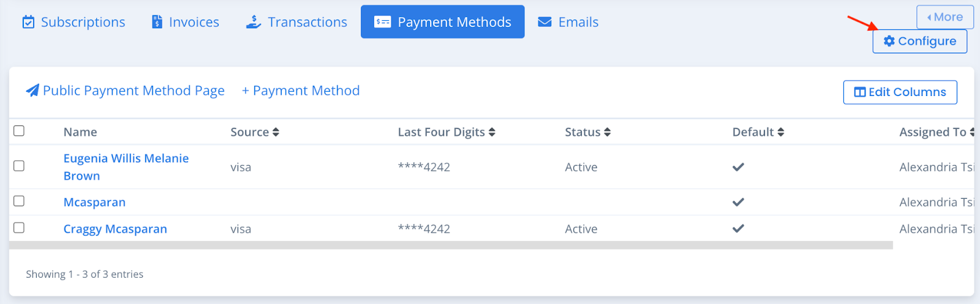The image size is (980, 304).
Task: Click the Name column header
Action: tap(80, 132)
